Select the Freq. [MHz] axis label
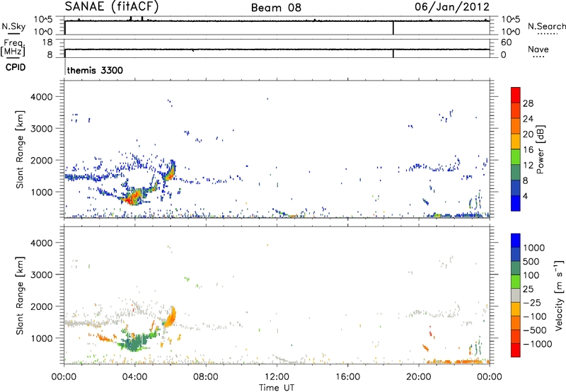This screenshot has width=566, height=392. (x=13, y=47)
